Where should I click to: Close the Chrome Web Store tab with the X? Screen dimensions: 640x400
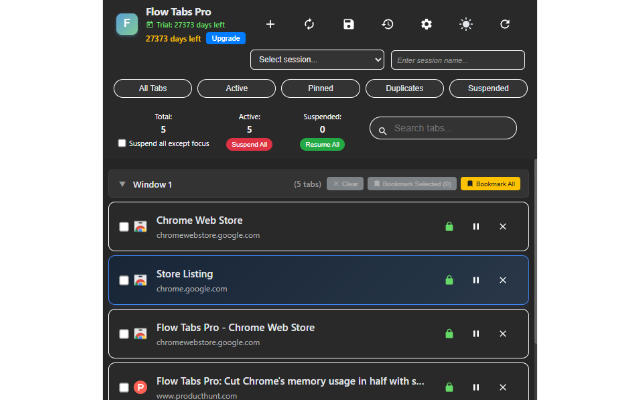pos(503,227)
